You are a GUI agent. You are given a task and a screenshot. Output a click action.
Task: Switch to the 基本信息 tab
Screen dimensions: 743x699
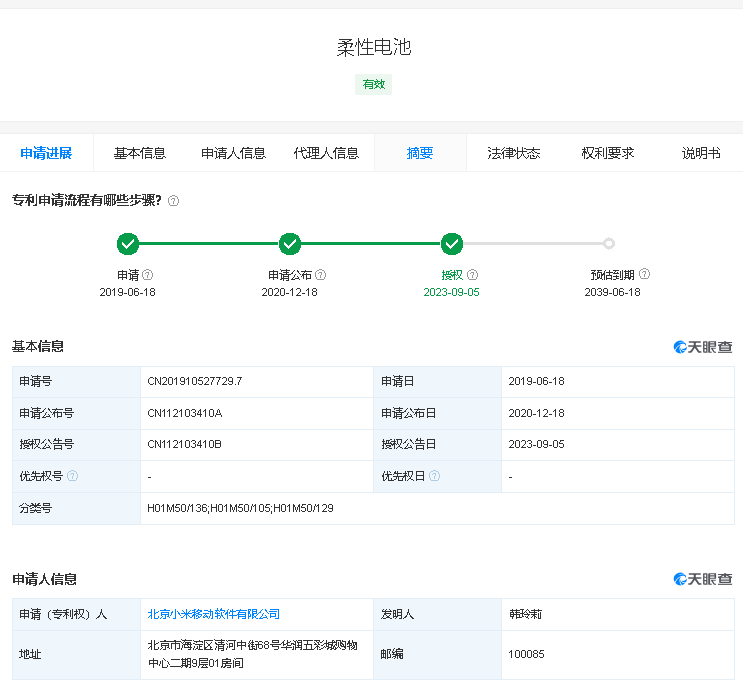(140, 153)
